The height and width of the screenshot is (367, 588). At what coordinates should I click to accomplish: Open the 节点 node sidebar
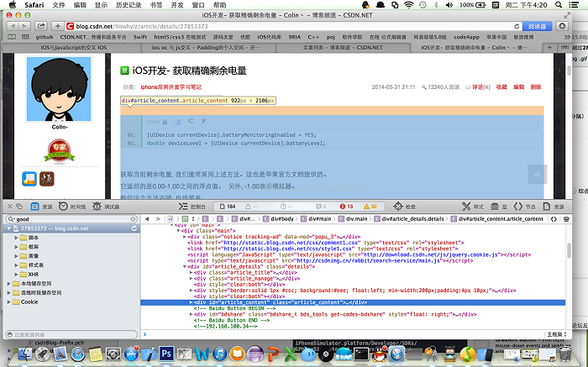[525, 207]
